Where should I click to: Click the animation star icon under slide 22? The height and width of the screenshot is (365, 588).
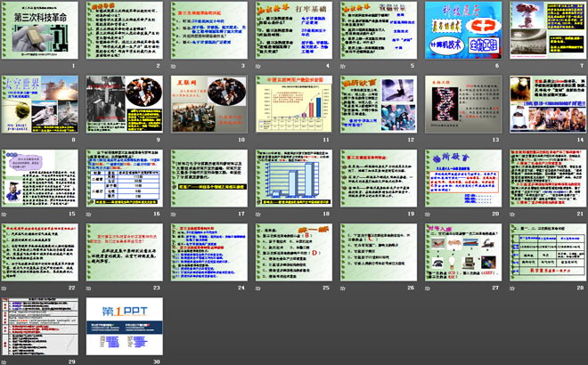point(4,288)
